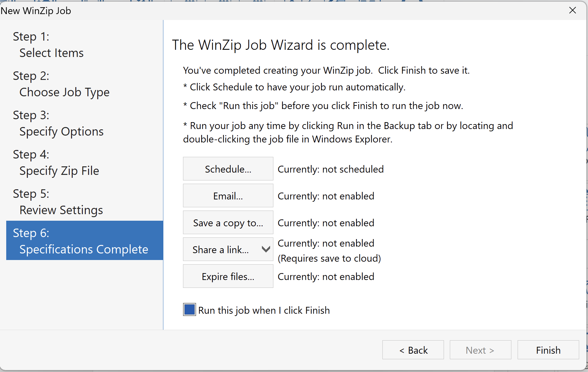Screen dimensions: 588x372
Task: Select Step 6 Specifications Complete
Action: 84,240
